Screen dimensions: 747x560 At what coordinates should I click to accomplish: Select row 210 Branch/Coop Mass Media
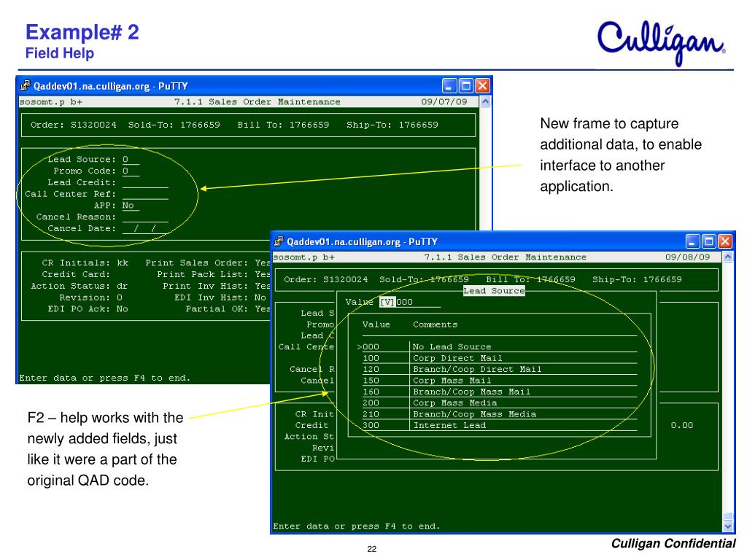pyautogui.click(x=499, y=414)
